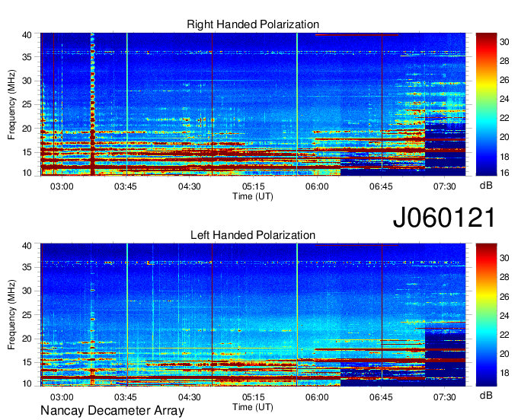Select the 03:45 time tick on Right Handed plot
The height and width of the screenshot is (420, 518).
click(126, 186)
